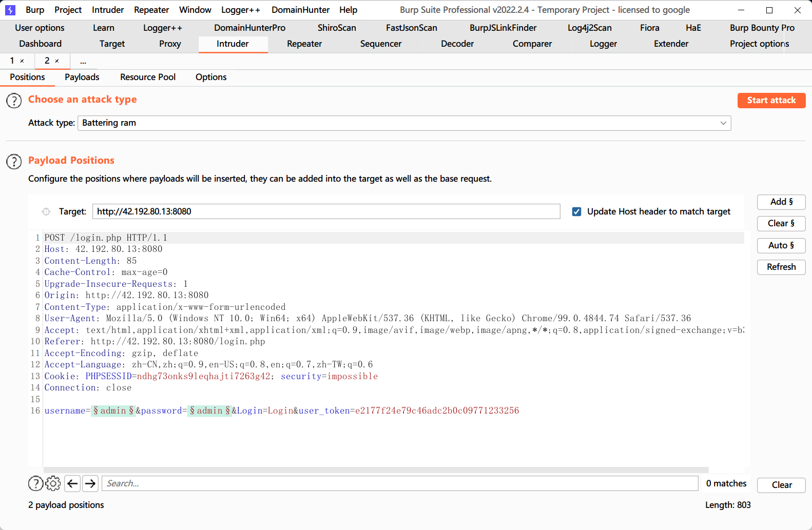Open new Intruder tab with ellipsis
The image size is (812, 530).
click(x=83, y=61)
